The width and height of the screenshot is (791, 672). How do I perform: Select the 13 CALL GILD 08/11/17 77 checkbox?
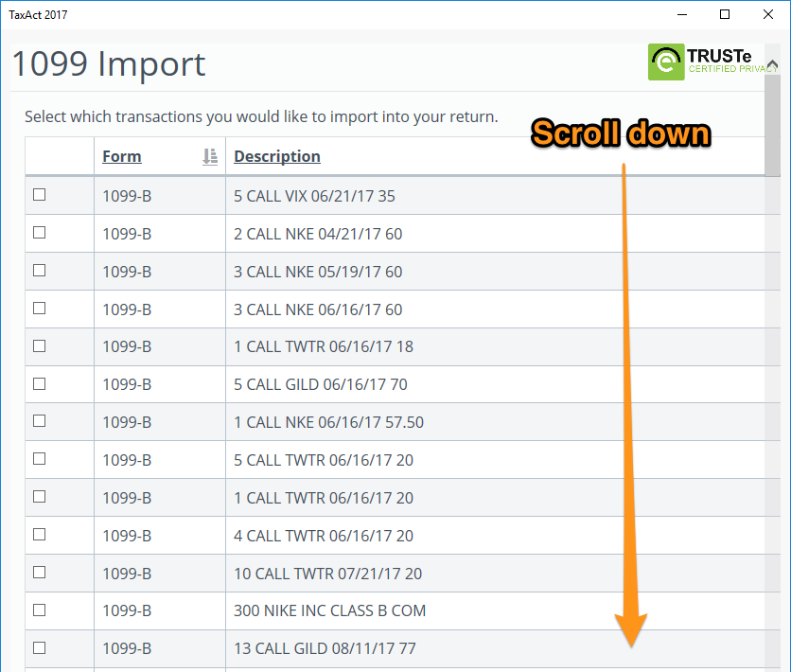coord(40,648)
